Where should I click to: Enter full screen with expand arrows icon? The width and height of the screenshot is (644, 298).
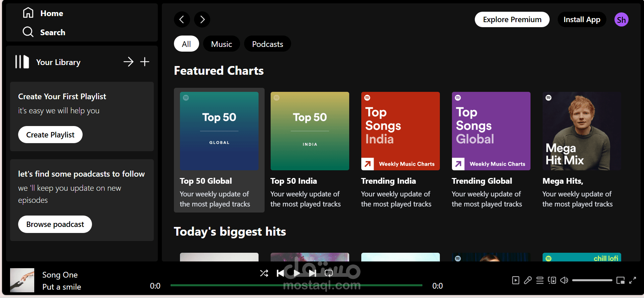click(633, 280)
